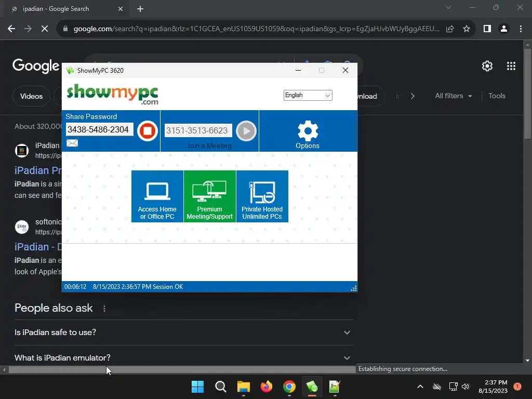Go back in Chrome
The width and height of the screenshot is (532, 399).
tap(11, 29)
